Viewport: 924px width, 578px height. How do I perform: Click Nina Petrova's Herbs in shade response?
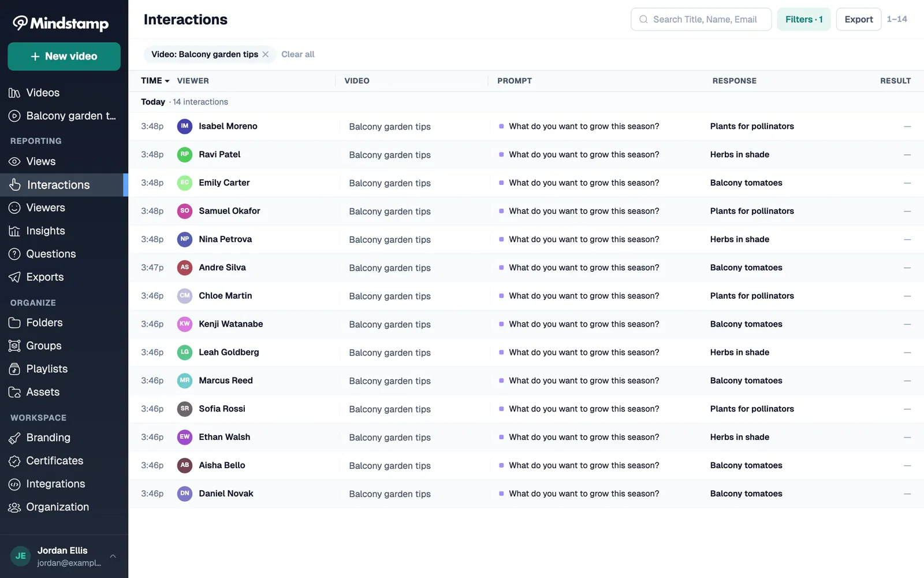pyautogui.click(x=740, y=239)
